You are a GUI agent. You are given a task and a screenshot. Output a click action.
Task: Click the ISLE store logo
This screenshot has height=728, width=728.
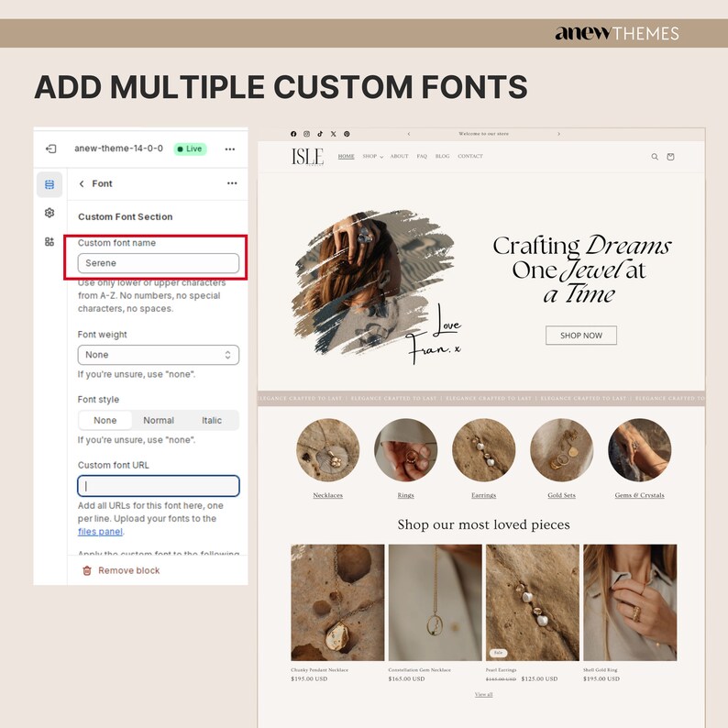[307, 157]
